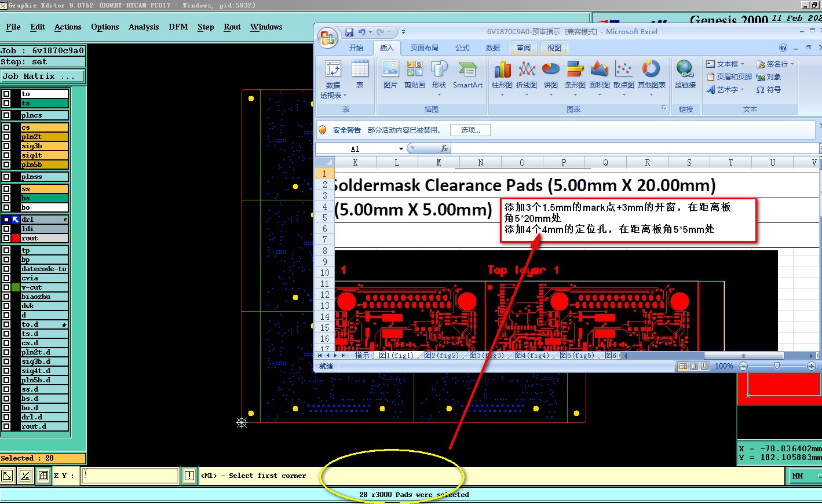822x504 pixels.
Task: Select the 图2(fig2) sheet tab
Action: pos(441,355)
